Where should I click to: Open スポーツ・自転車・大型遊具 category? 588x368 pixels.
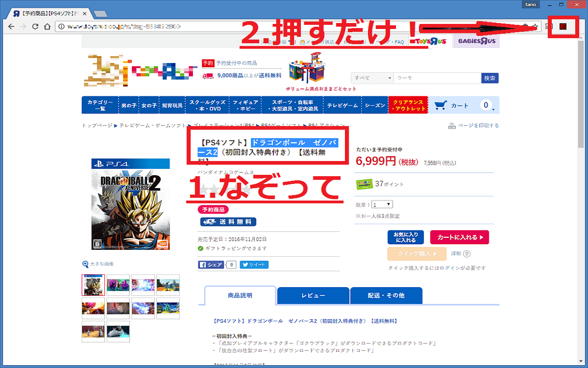coord(293,105)
